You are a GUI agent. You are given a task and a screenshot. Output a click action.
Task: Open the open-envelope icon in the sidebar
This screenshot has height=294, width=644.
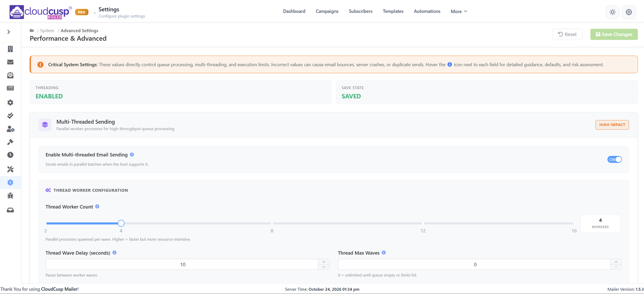(10, 75)
